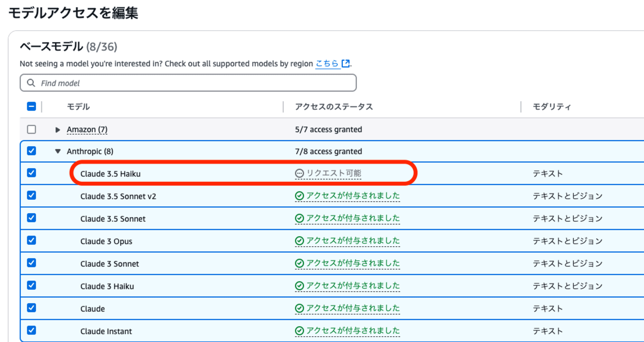
Task: Uncheck the Claude Instant checkbox
Action: tap(32, 330)
